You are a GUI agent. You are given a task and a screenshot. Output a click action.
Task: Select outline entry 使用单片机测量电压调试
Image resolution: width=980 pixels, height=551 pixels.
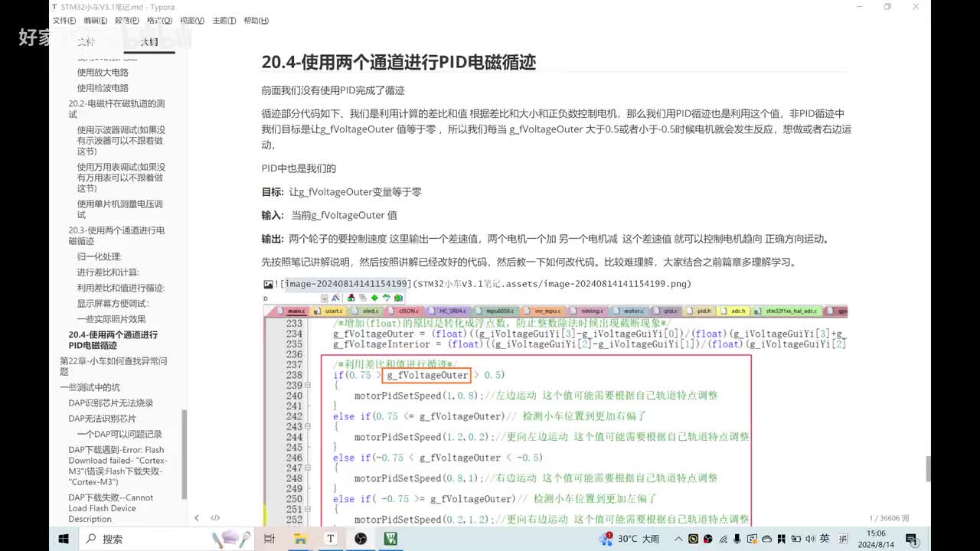tap(119, 210)
